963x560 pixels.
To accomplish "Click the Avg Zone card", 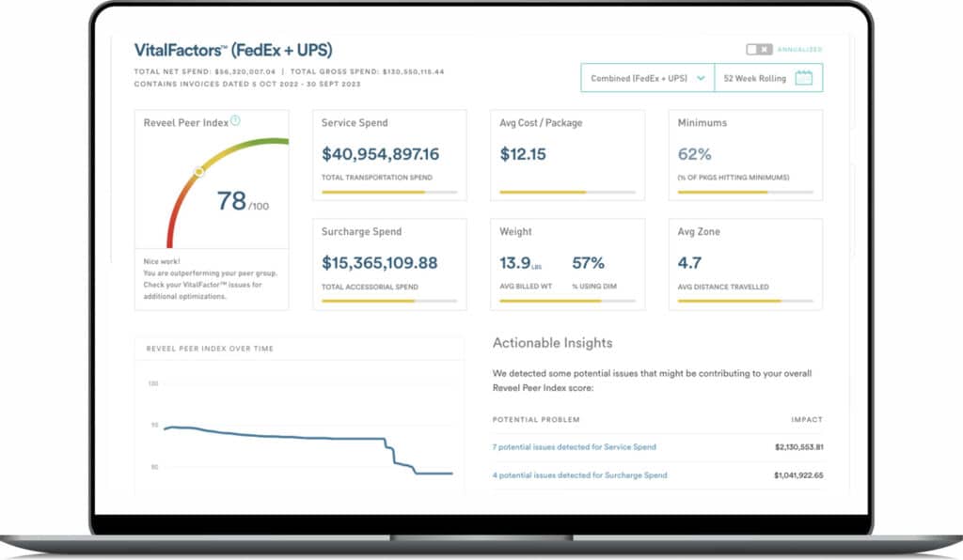I will [x=746, y=263].
